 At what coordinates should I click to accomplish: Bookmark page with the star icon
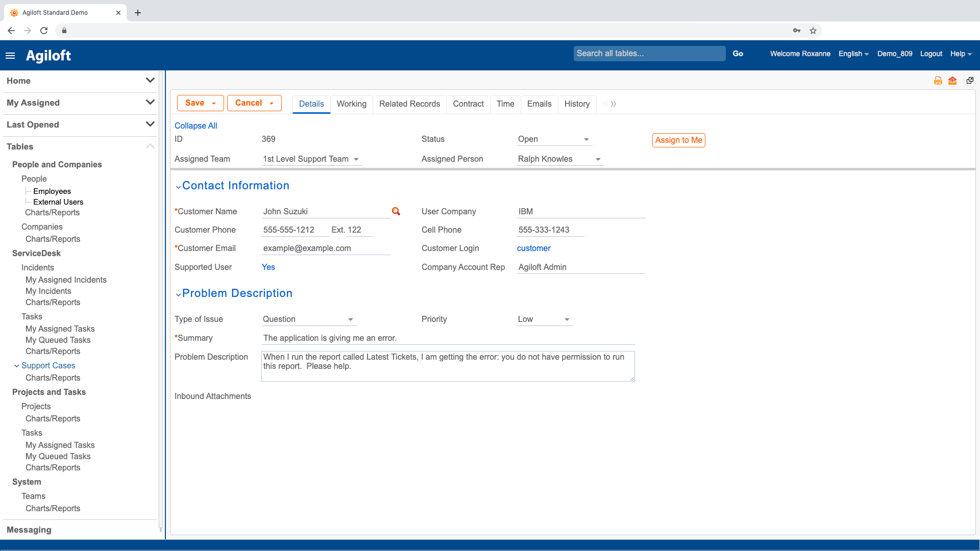[813, 31]
